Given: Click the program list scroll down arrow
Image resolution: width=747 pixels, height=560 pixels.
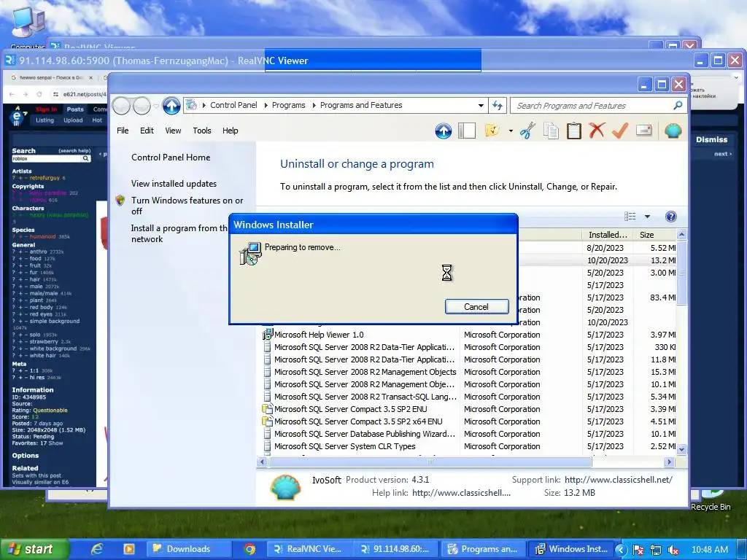Looking at the screenshot, I should tap(682, 449).
